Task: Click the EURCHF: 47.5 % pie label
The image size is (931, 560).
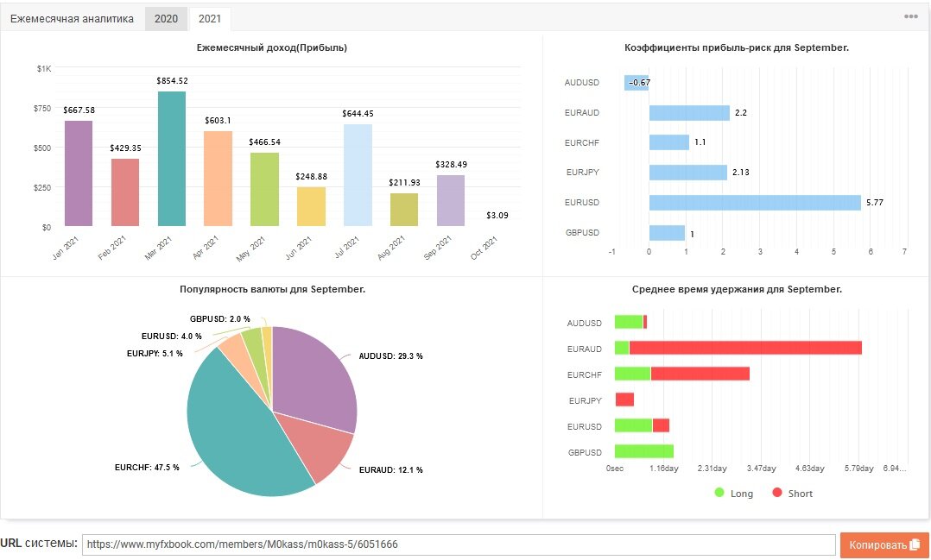Action: click(147, 468)
